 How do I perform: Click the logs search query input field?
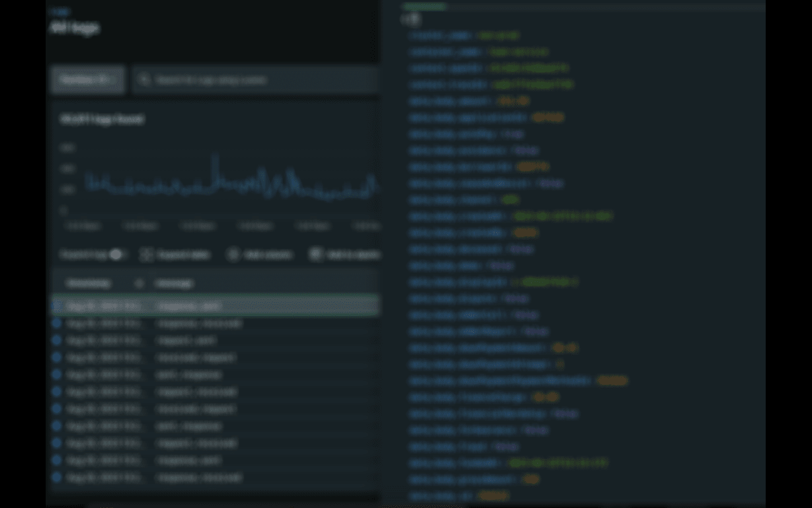[x=256, y=80]
